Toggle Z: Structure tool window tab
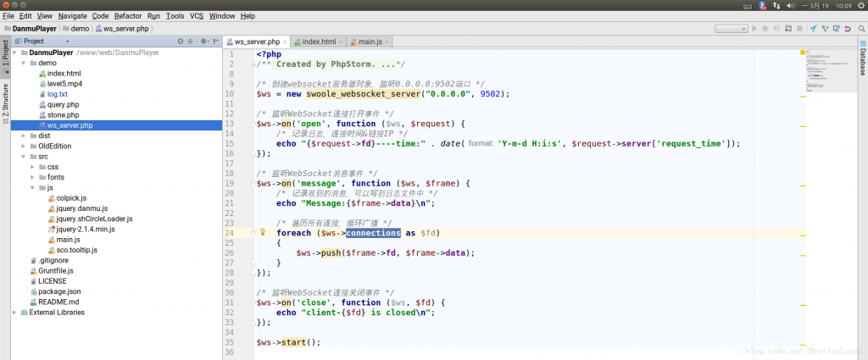 tap(6, 102)
